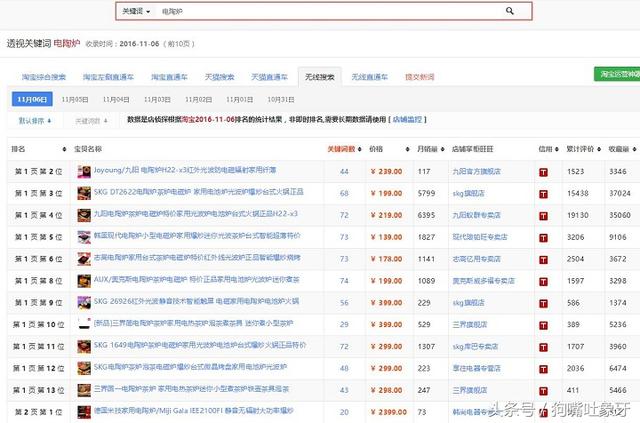Focus the search field containing 电陶炉
The width and height of the screenshot is (640, 423).
click(329, 11)
